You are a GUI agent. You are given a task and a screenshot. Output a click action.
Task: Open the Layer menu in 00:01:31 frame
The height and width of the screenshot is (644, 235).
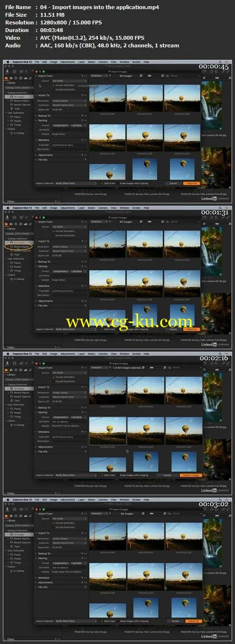pyautogui.click(x=81, y=208)
